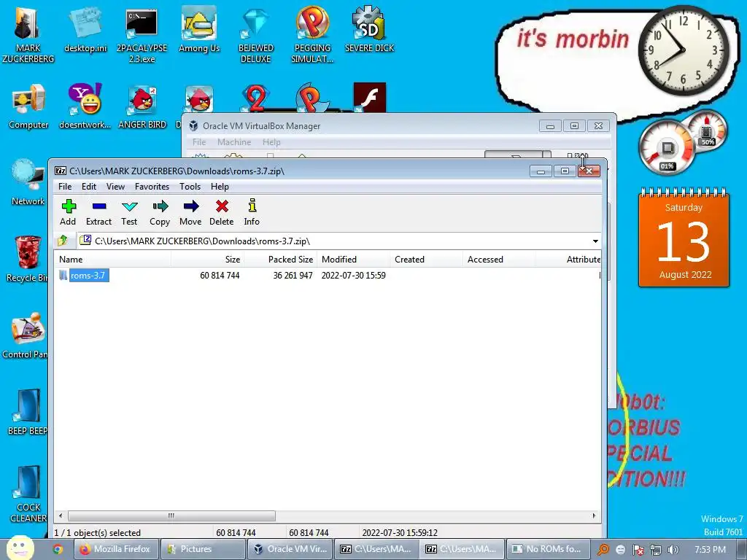The image size is (747, 560).
Task: Select SEVERE DICK desktop shortcut
Action: tap(369, 29)
